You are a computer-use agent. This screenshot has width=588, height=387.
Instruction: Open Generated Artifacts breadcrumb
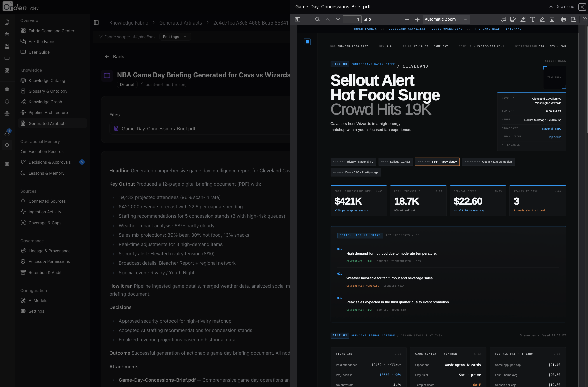pyautogui.click(x=181, y=23)
